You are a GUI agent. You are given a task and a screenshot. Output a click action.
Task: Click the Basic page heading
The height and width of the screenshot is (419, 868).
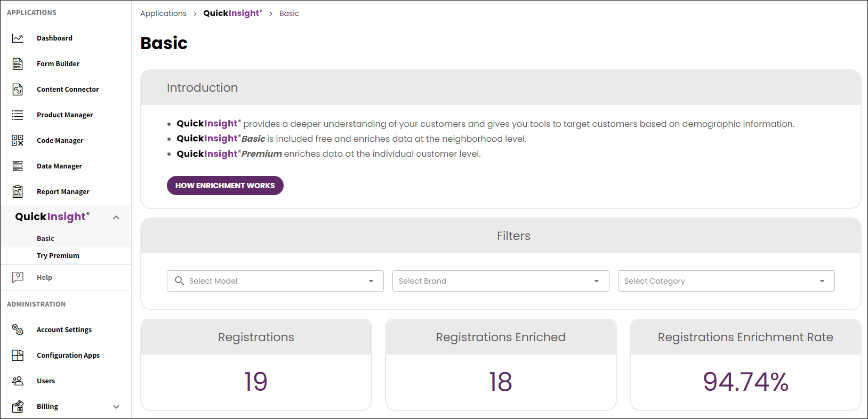(x=164, y=43)
